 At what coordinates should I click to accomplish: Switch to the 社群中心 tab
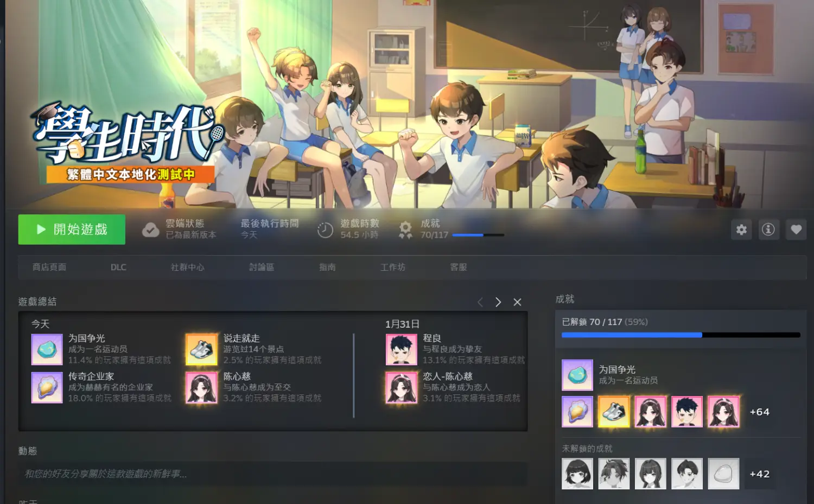point(187,267)
